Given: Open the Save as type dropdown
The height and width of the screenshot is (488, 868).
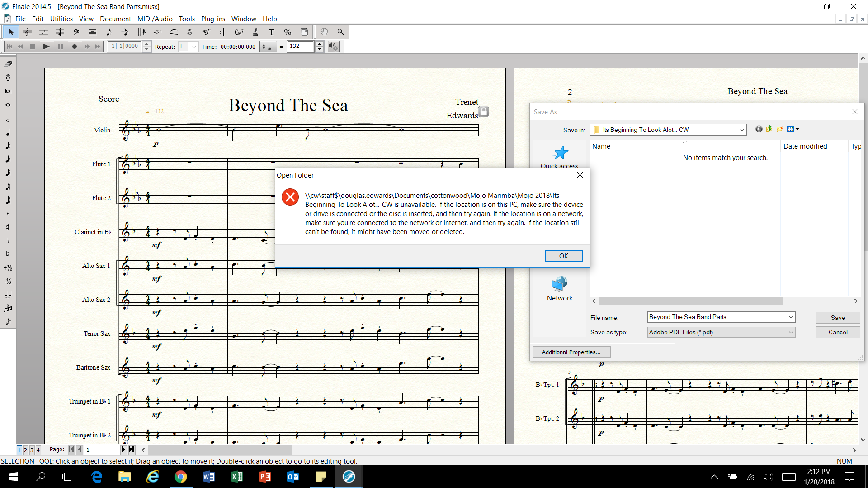Looking at the screenshot, I should click(x=790, y=333).
